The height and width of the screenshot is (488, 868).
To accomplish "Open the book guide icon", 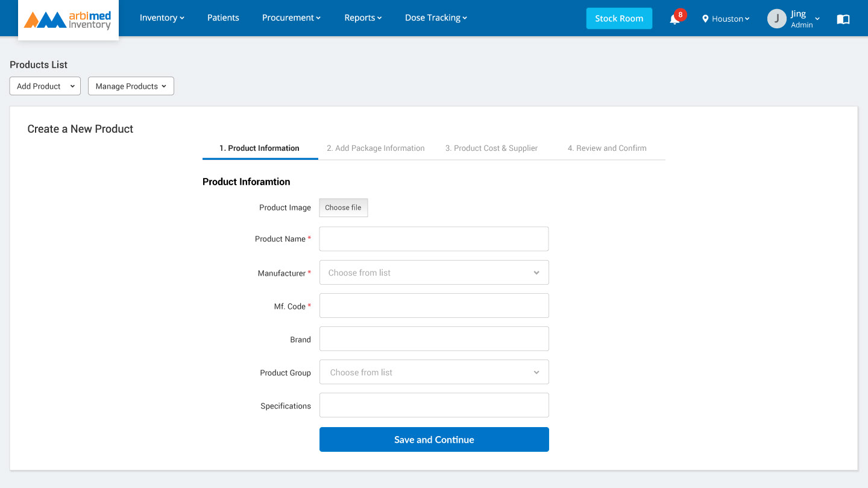I will 843,19.
